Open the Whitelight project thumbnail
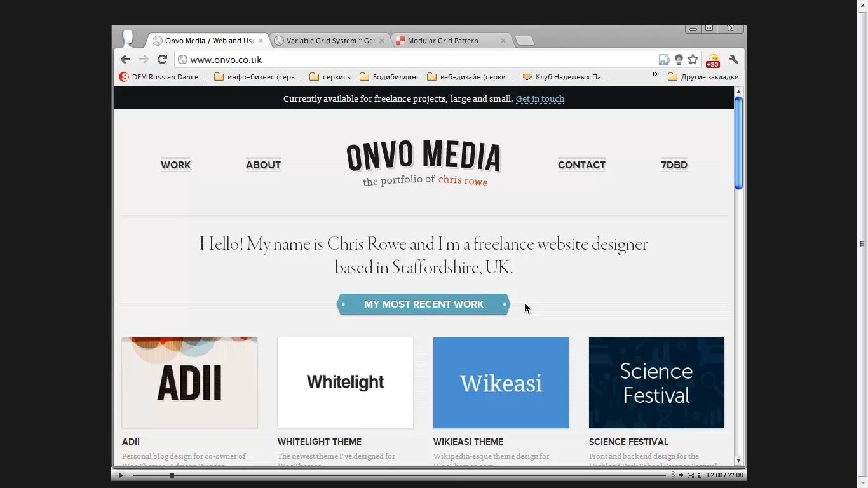The height and width of the screenshot is (488, 868). [x=345, y=383]
